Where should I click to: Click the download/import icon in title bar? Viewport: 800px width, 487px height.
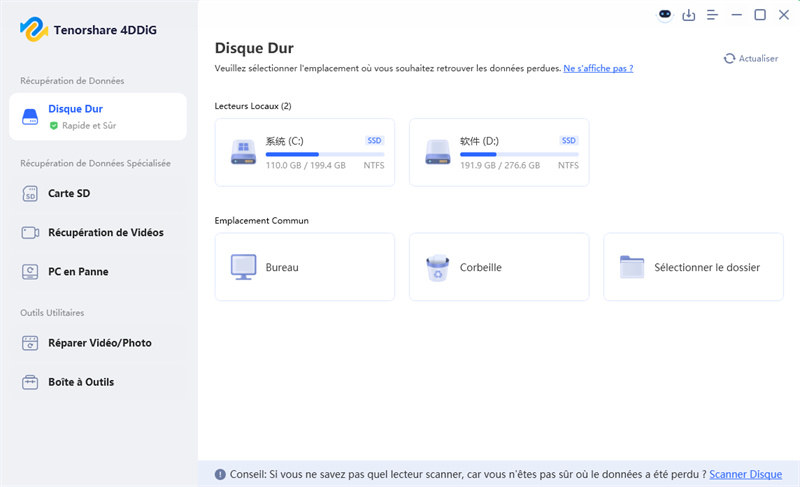coord(689,15)
